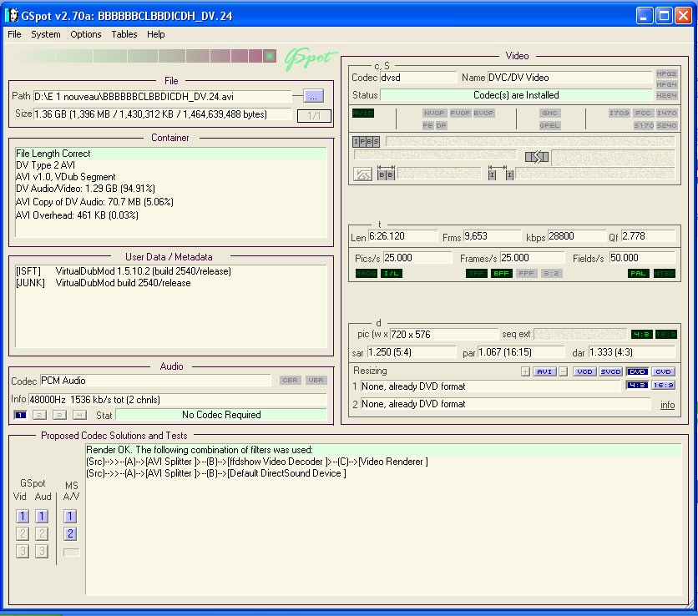Toggle 4:3 aspect in Resizing section
Viewport: 698px width, 616px height.
coord(637,385)
